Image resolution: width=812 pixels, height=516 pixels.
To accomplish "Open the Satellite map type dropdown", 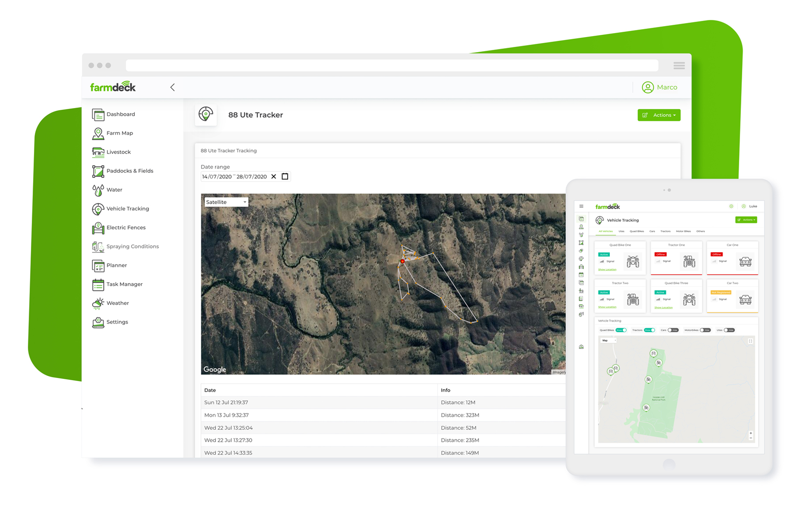I will pyautogui.click(x=226, y=202).
